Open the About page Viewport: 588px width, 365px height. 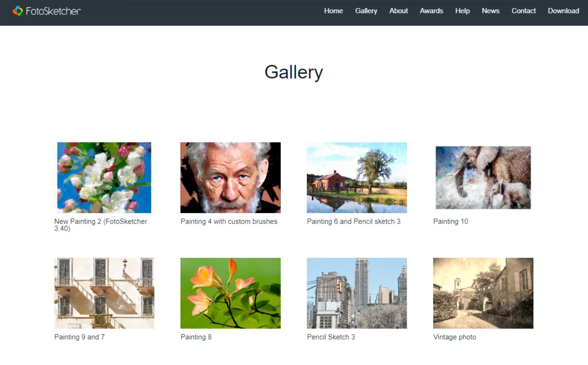(x=398, y=11)
